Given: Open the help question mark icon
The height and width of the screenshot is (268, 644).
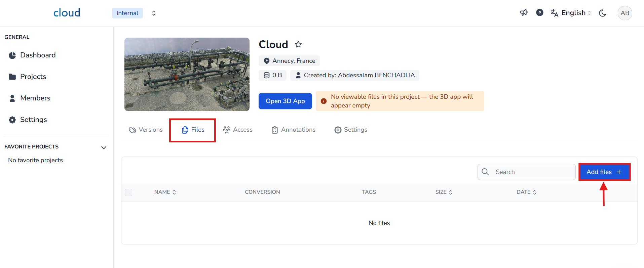Looking at the screenshot, I should [539, 13].
